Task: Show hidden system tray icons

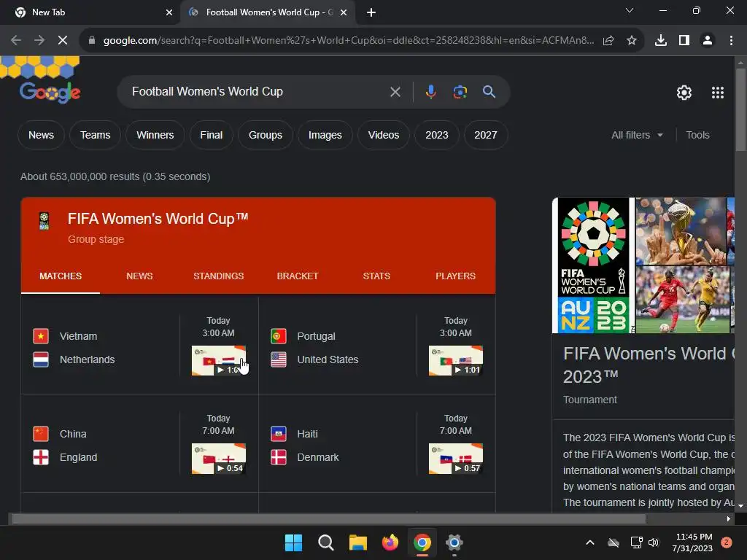Action: click(589, 542)
